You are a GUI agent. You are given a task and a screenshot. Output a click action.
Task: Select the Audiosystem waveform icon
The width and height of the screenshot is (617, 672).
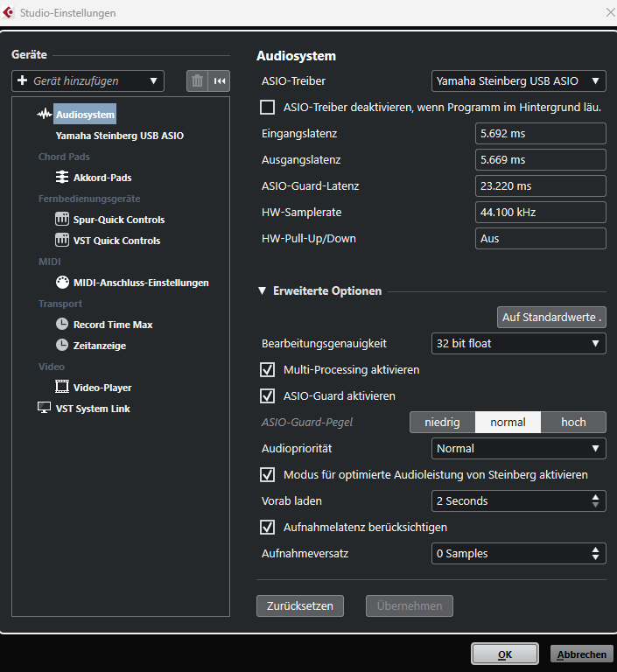tap(45, 115)
